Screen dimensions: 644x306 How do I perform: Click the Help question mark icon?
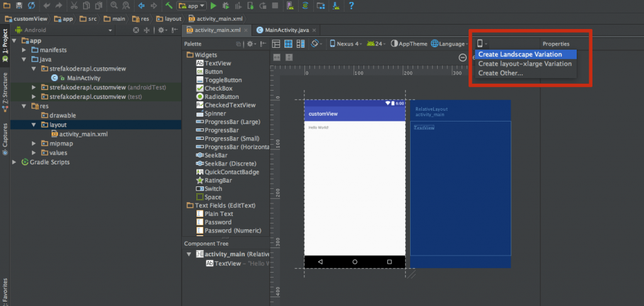point(352,6)
